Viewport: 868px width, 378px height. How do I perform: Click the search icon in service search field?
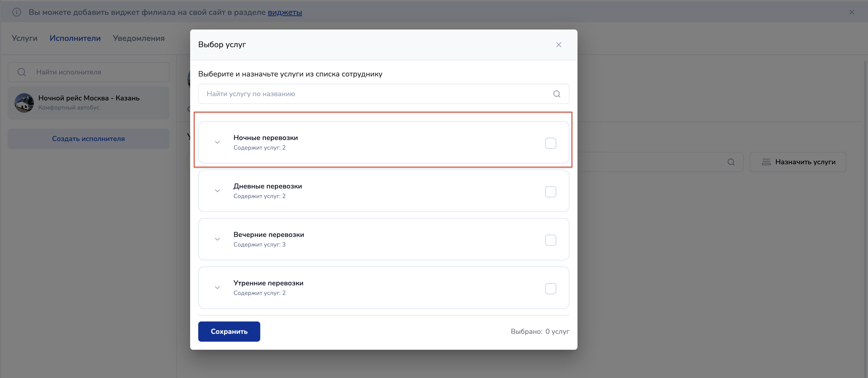[x=557, y=94]
